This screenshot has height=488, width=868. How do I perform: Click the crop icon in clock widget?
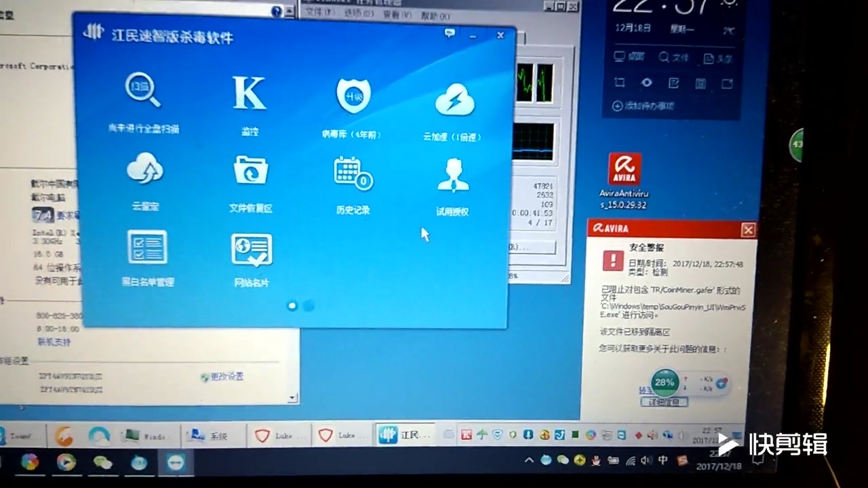coord(619,83)
